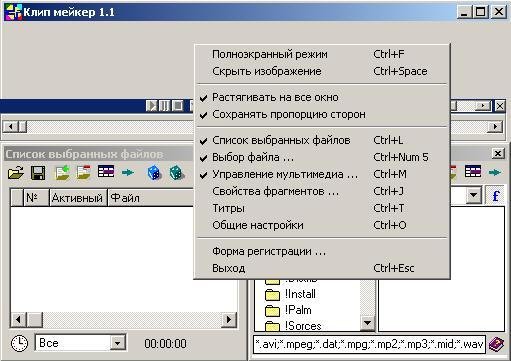Click the blue f button next to the dropdown
Image resolution: width=511 pixels, height=361 pixels.
496,196
